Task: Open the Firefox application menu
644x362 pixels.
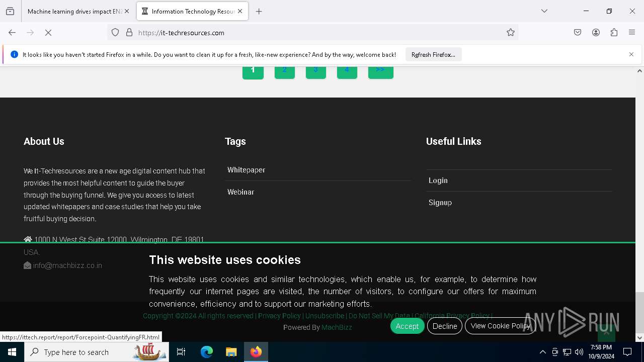Action: tap(632, 33)
